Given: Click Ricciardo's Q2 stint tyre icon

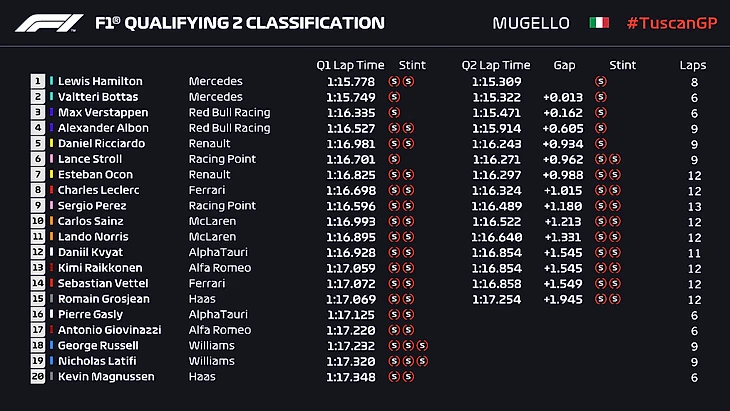Looking at the screenshot, I should pos(600,144).
